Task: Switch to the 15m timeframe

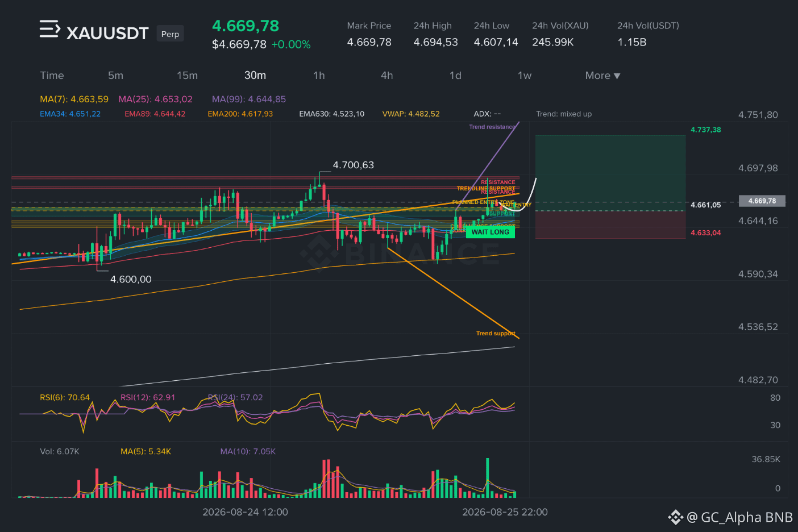Action: click(x=187, y=76)
